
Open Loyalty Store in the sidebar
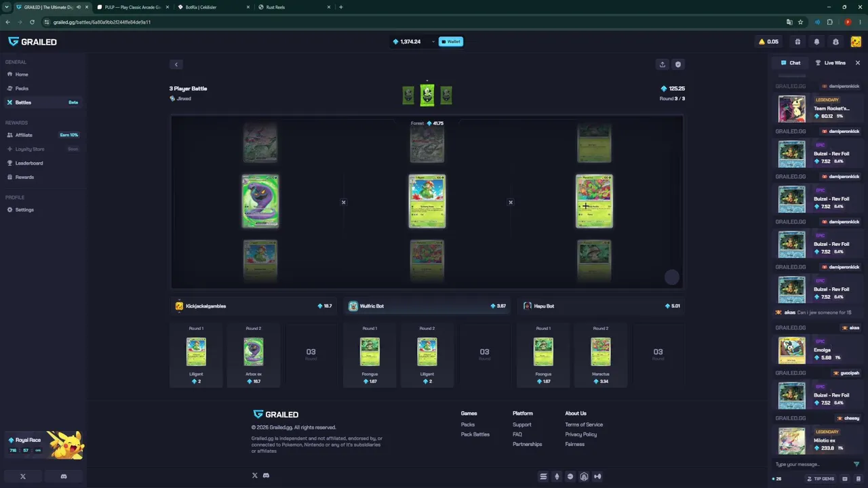coord(42,149)
